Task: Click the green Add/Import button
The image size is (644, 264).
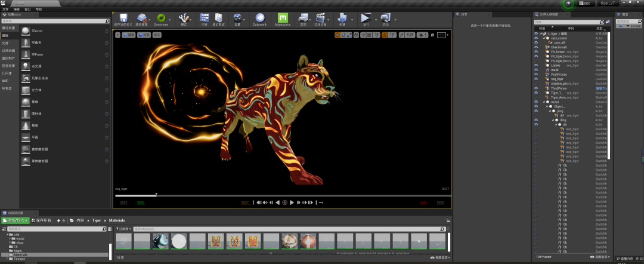Action: [16, 220]
